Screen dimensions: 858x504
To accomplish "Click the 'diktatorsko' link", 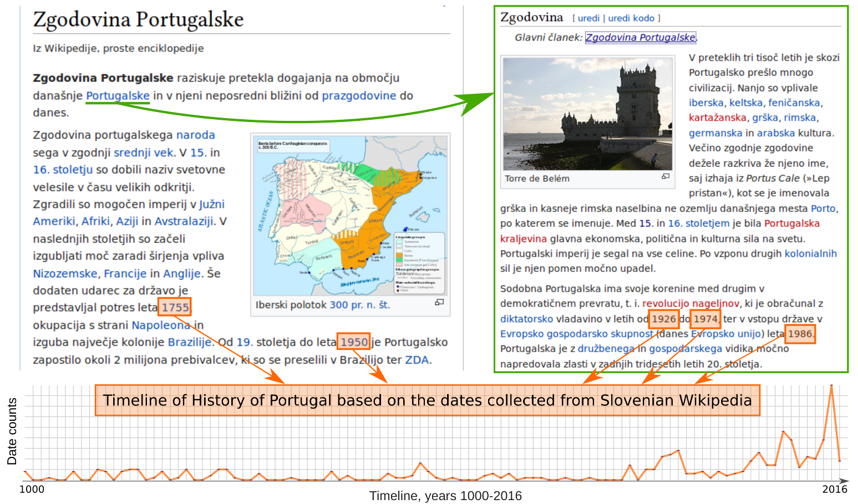I will tap(527, 319).
